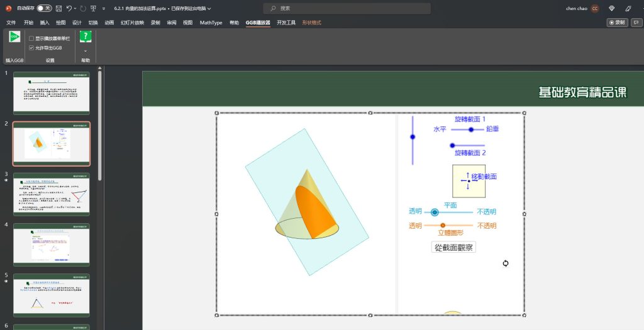Expand the 帮助 dropdown arrow under help icon
The height and width of the screenshot is (330, 644).
click(x=86, y=52)
